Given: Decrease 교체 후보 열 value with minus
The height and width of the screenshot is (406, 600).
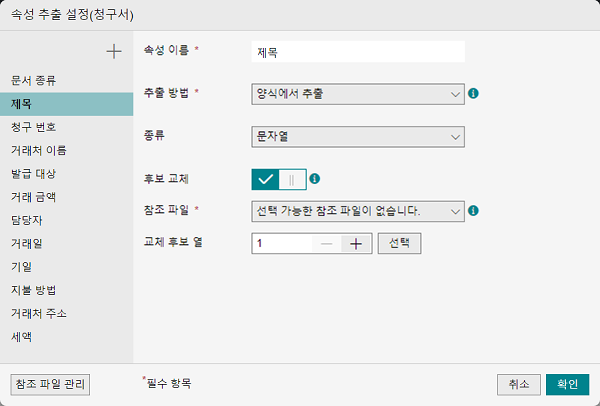Looking at the screenshot, I should point(326,244).
